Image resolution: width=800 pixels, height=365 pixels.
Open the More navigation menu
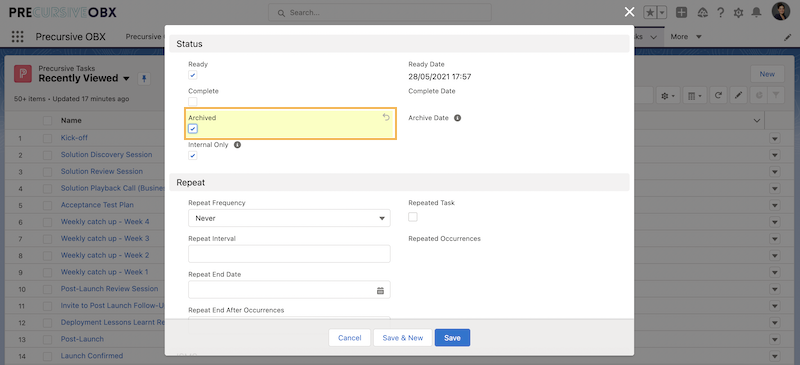[686, 37]
